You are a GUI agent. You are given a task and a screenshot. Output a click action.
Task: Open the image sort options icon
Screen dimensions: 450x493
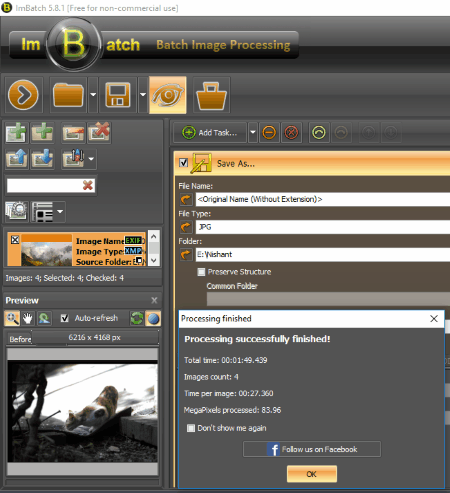74,159
